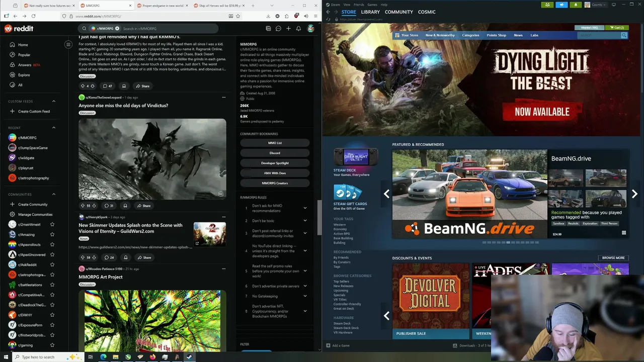The width and height of the screenshot is (644, 362).
Task: Open the Reddit user avatar menu
Action: coord(311,29)
